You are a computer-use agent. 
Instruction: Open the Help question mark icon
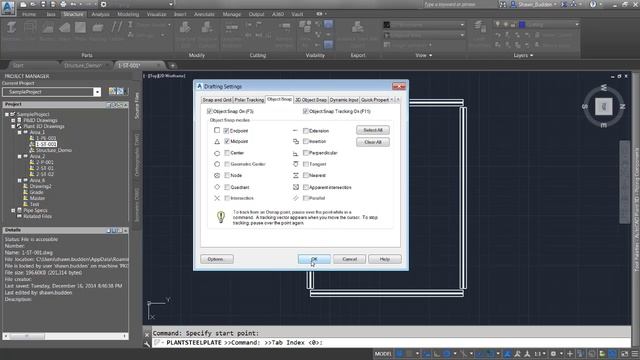tap(593, 4)
